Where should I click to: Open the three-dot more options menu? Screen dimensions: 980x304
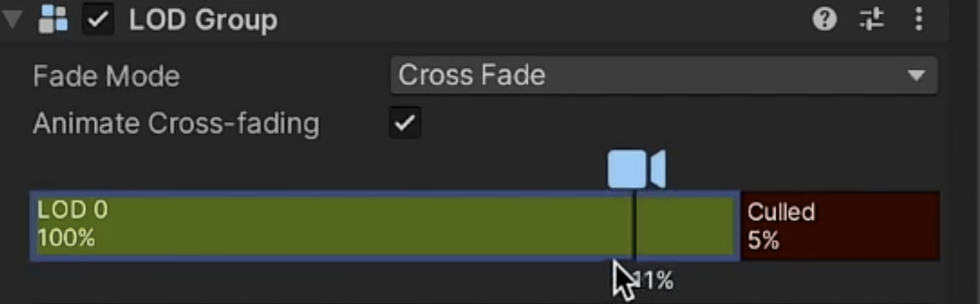[919, 20]
